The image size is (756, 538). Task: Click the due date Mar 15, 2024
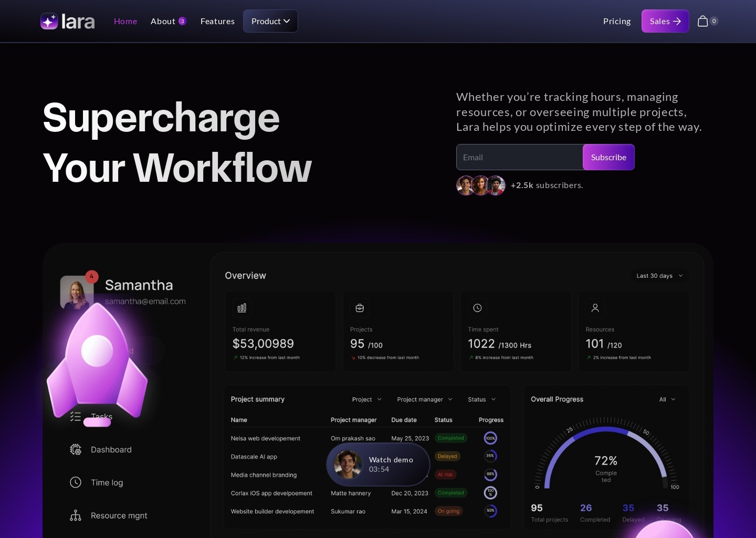point(409,511)
